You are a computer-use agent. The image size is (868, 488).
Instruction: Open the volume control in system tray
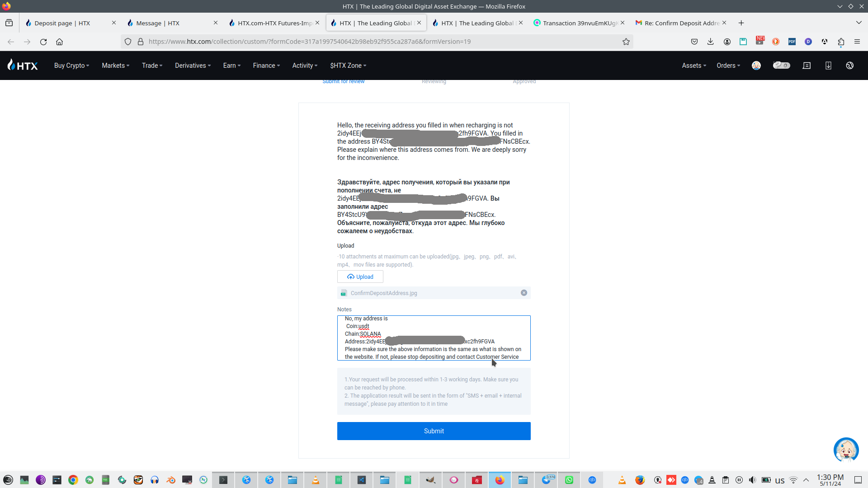point(752,480)
